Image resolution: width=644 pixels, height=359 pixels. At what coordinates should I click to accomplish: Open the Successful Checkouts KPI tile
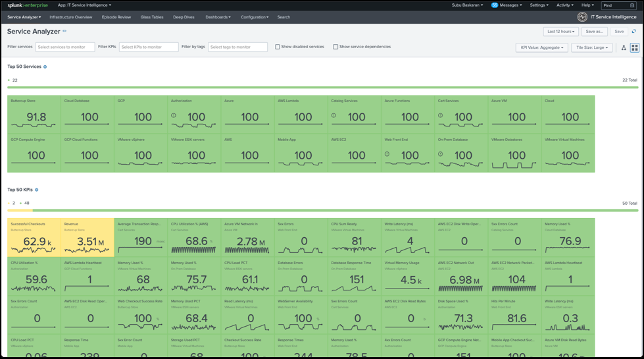(34, 237)
